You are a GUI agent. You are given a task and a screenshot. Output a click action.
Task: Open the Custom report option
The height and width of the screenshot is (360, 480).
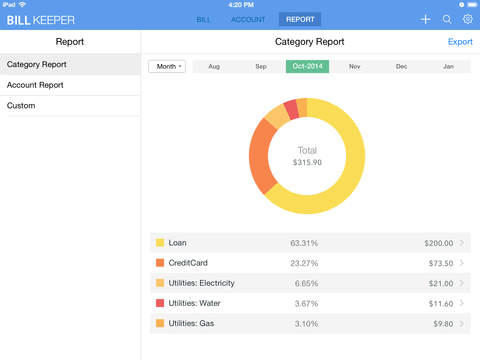coord(70,106)
